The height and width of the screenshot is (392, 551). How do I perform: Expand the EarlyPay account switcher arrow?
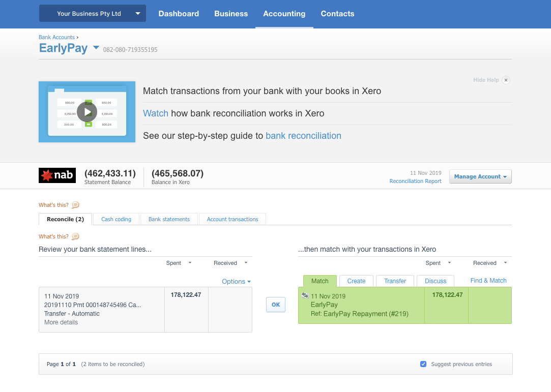click(96, 47)
